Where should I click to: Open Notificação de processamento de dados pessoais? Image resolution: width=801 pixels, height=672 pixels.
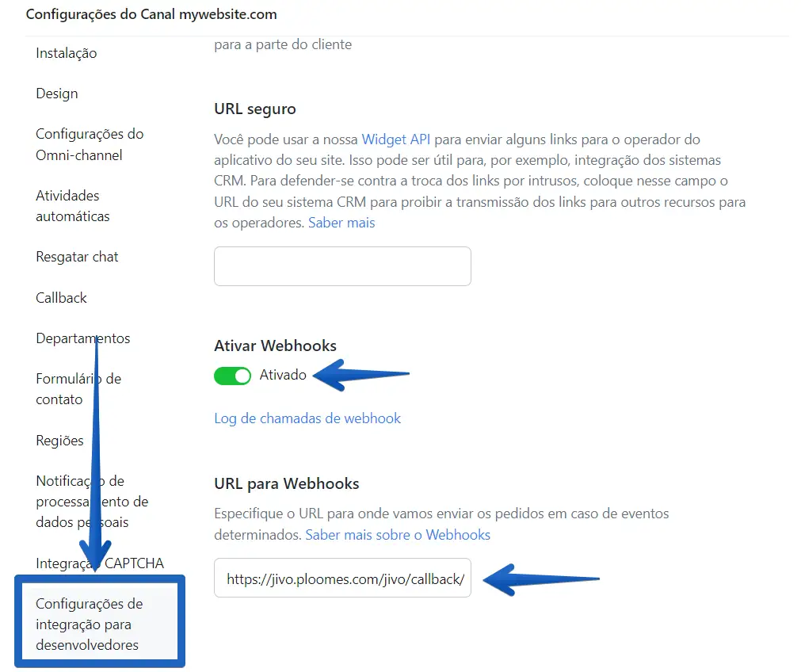tap(92, 502)
